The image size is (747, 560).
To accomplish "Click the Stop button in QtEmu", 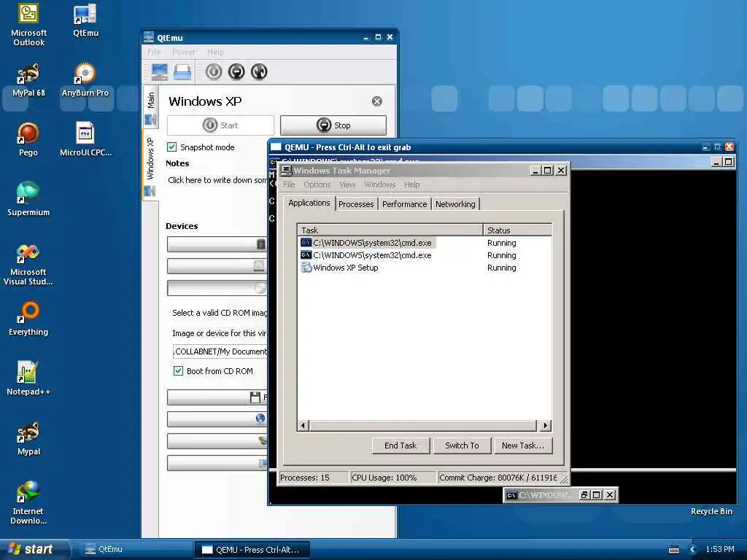I will coord(333,125).
